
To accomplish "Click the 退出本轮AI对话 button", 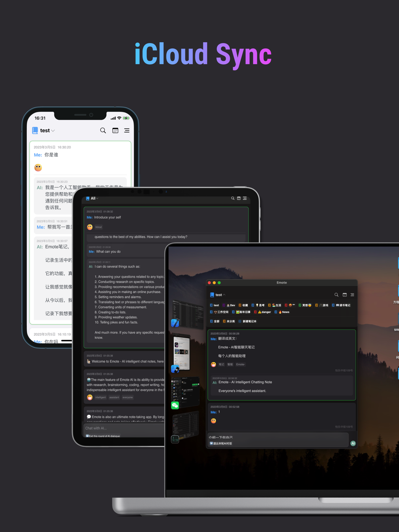I will click(x=221, y=443).
